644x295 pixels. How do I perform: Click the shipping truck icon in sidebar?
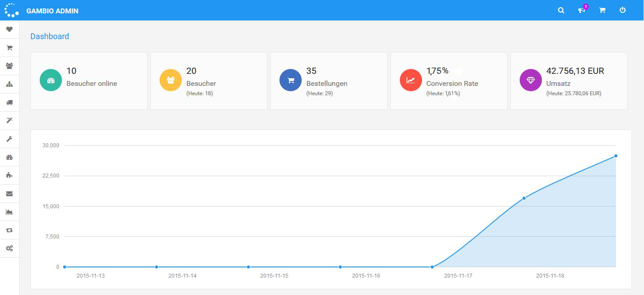[x=9, y=102]
